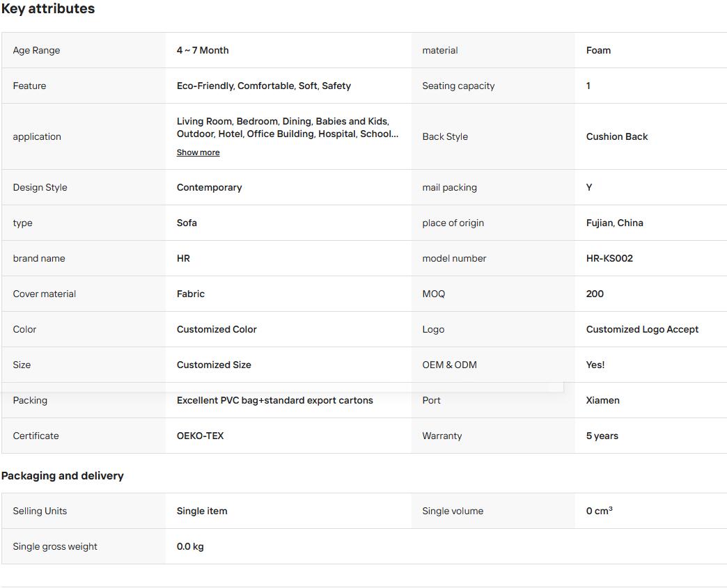The image size is (727, 588).
Task: Expand application list with Show more
Action: tap(198, 152)
